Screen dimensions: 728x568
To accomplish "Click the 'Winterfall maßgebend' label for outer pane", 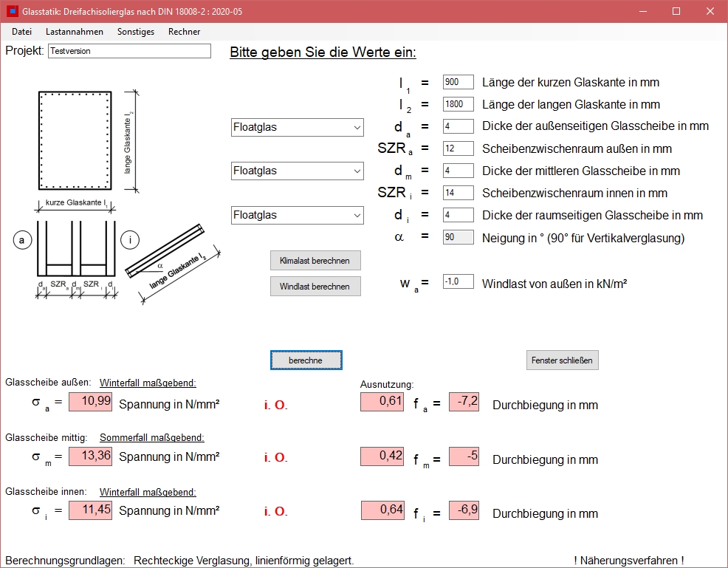I will (148, 383).
